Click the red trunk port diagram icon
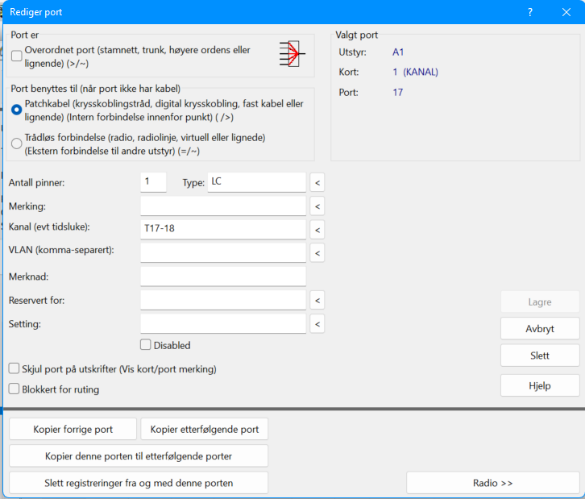The height and width of the screenshot is (499, 585). pyautogui.click(x=292, y=54)
